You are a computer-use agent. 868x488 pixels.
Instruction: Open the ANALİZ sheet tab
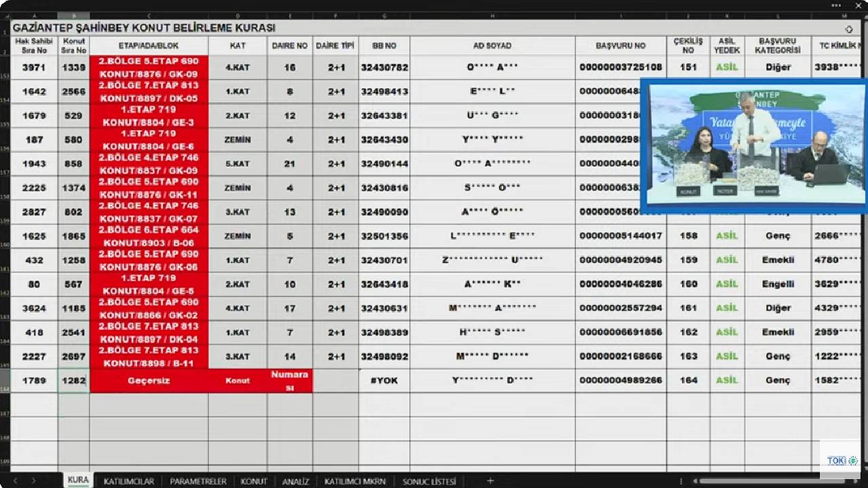pyautogui.click(x=296, y=481)
